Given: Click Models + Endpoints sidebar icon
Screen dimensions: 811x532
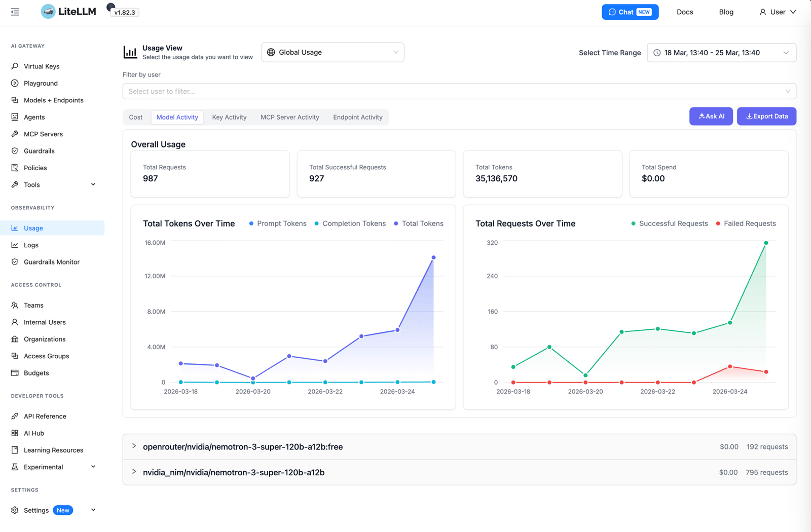Looking at the screenshot, I should click(15, 100).
